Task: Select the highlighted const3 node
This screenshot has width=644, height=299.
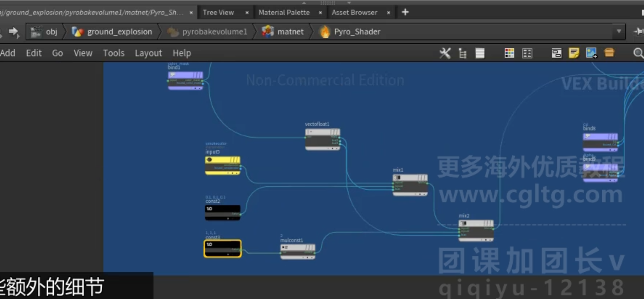Action: (x=223, y=248)
